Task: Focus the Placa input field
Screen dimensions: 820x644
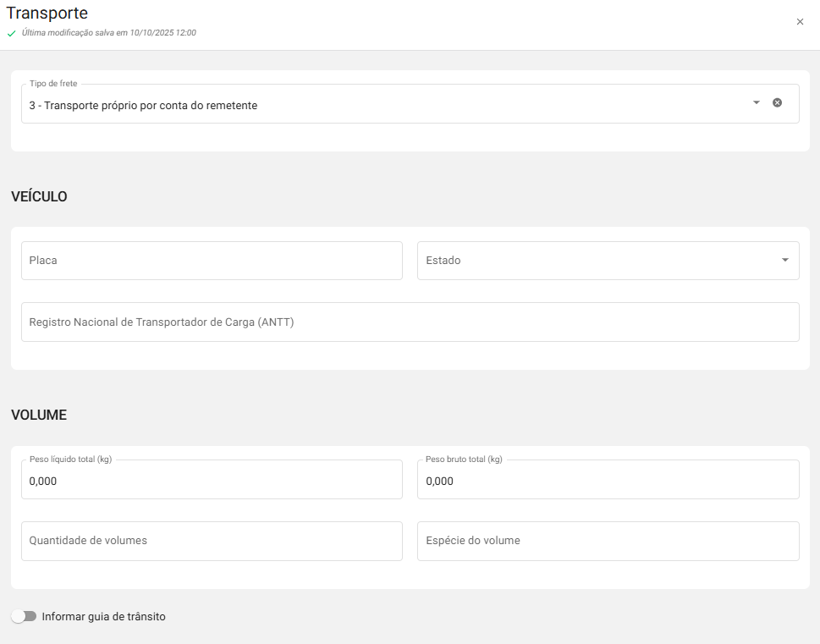Action: (x=212, y=261)
